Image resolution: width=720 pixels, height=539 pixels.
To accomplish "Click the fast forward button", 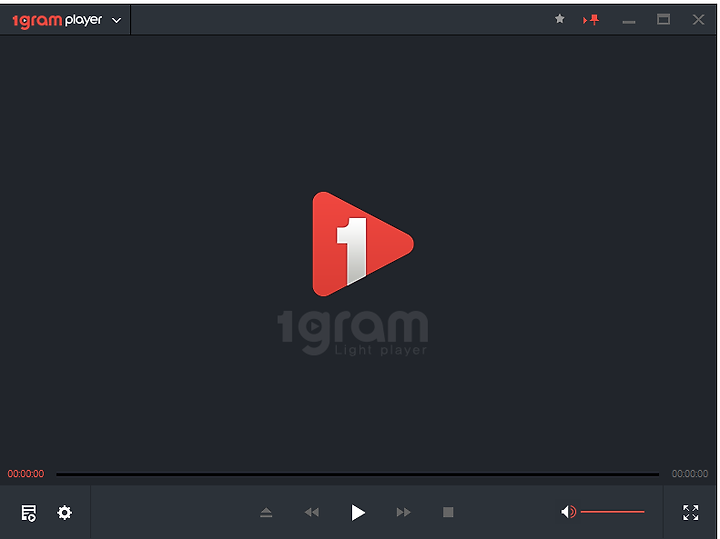I will 403,512.
